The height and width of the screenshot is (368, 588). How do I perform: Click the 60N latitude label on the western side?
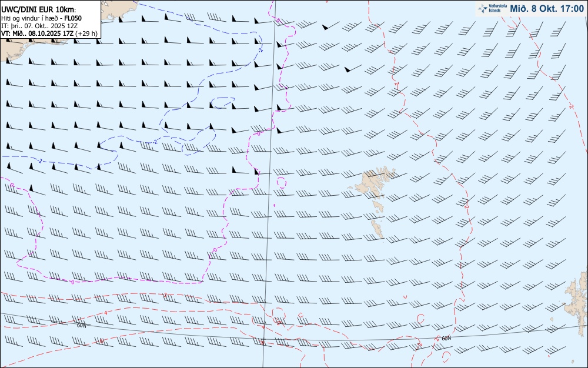point(81,326)
